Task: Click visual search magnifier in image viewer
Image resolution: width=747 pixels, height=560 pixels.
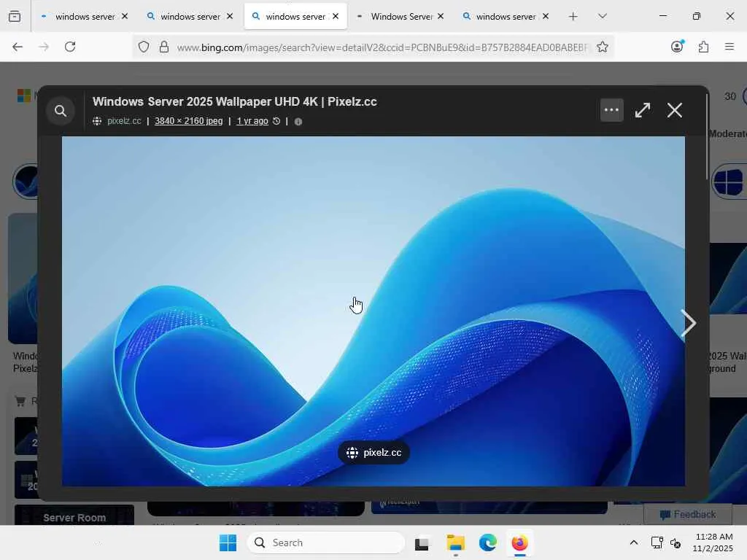Action: pos(61,111)
